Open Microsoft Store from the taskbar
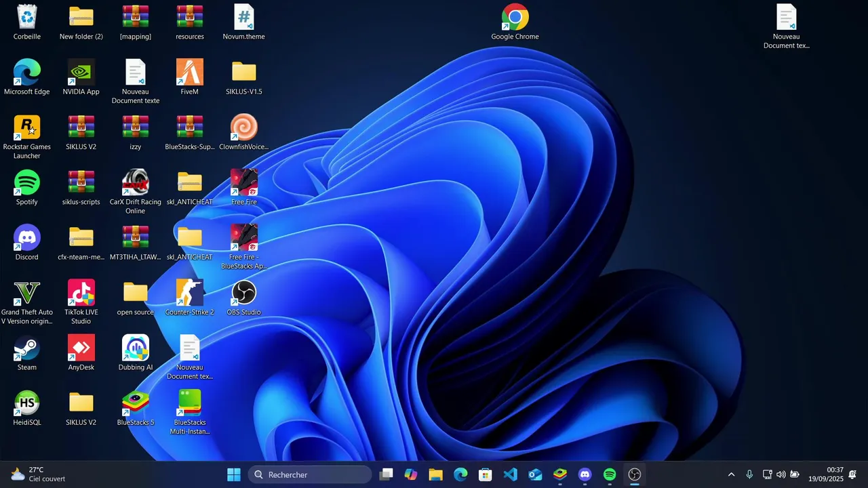 pyautogui.click(x=486, y=474)
